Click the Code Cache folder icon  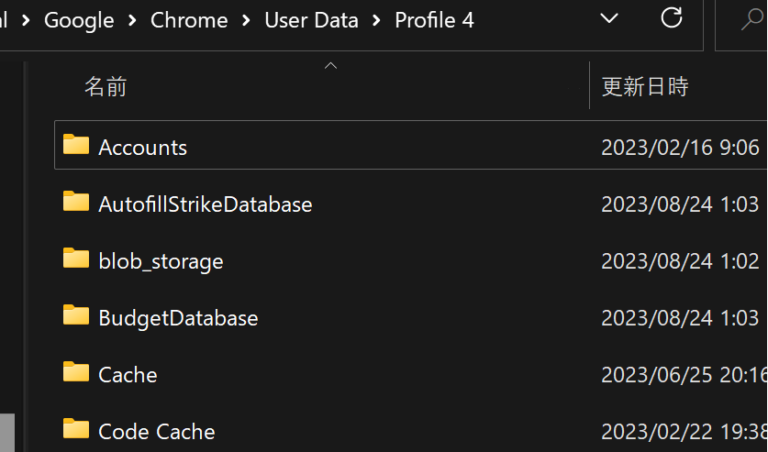coord(76,431)
